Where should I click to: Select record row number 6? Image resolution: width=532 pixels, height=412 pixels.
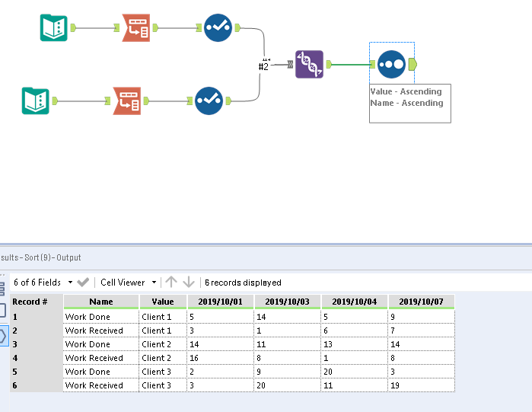click(x=37, y=385)
